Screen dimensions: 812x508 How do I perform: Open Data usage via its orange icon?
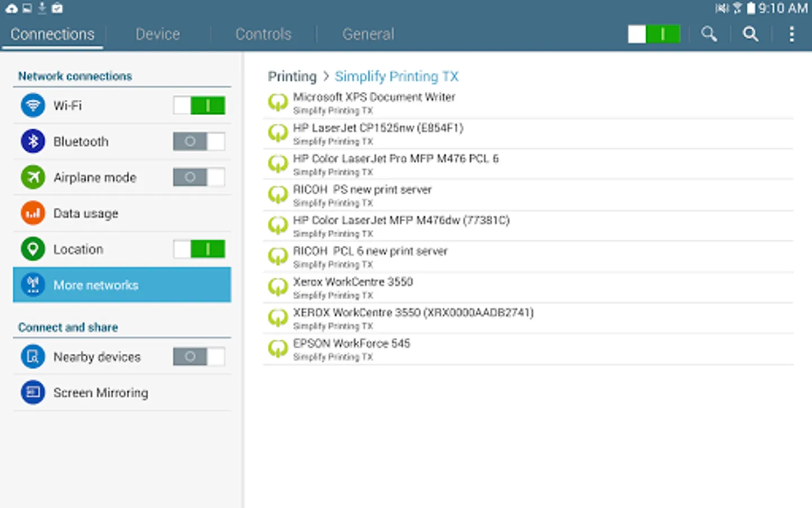33,213
